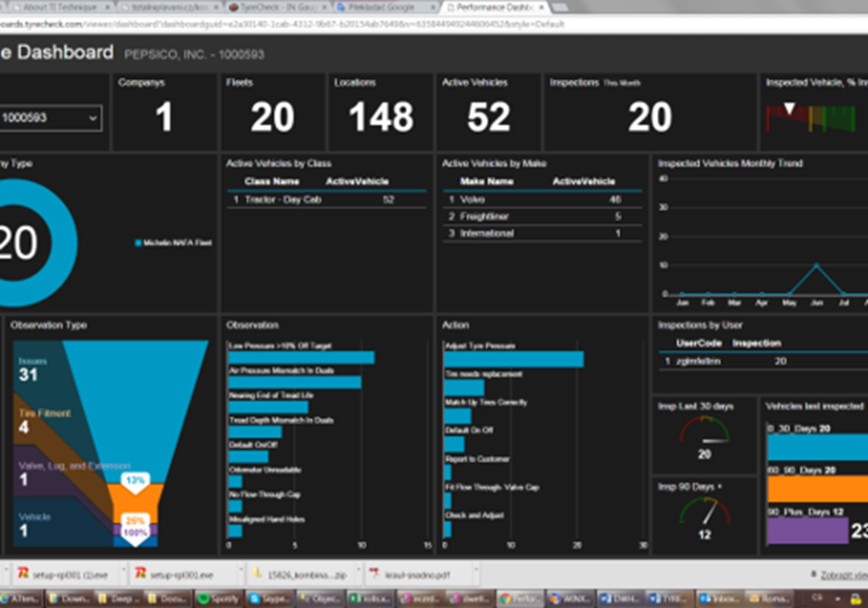Click the Fleets count 20 tile
Image resolution: width=868 pixels, height=608 pixels.
[272, 112]
